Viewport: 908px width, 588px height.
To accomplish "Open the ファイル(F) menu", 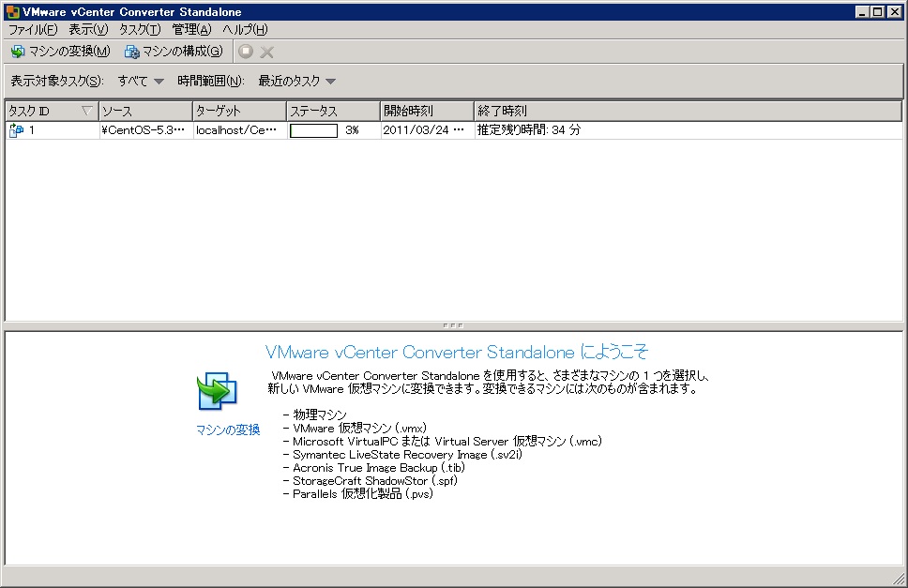I will coord(33,29).
